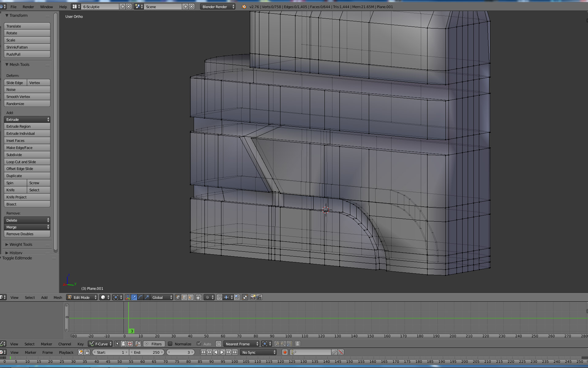
Task: Click the Remove Doubles button
Action: coord(27,234)
